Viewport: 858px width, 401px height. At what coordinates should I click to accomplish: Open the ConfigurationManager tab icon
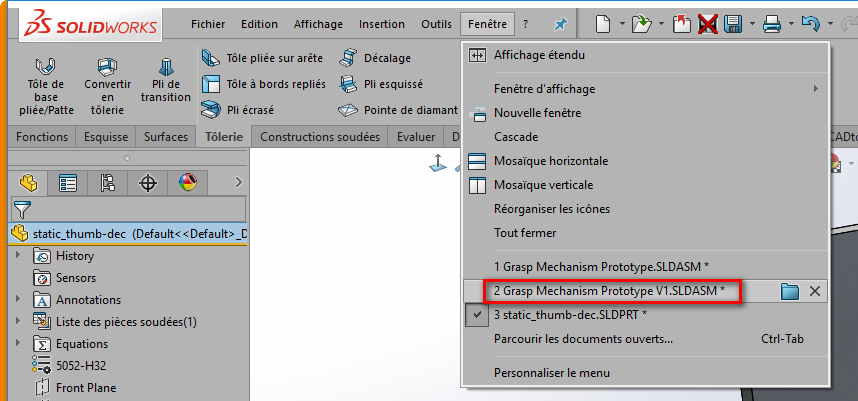[108, 183]
